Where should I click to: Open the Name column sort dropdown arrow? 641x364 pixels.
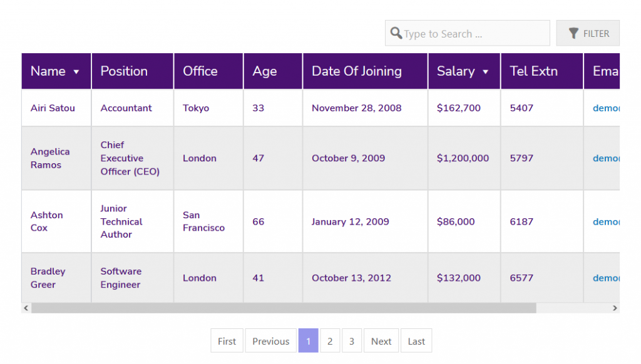click(x=76, y=72)
